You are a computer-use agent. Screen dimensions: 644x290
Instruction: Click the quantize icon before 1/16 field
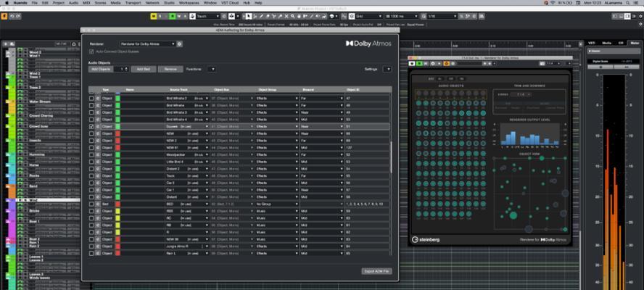[x=424, y=16]
